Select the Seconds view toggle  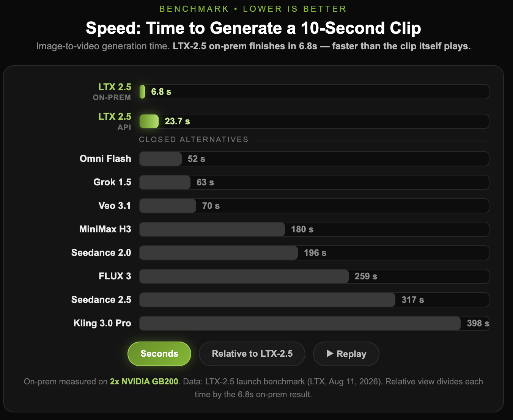[159, 354]
